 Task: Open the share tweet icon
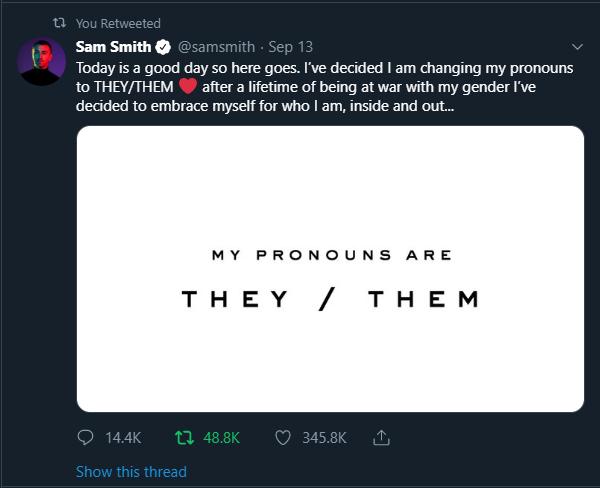pos(381,437)
